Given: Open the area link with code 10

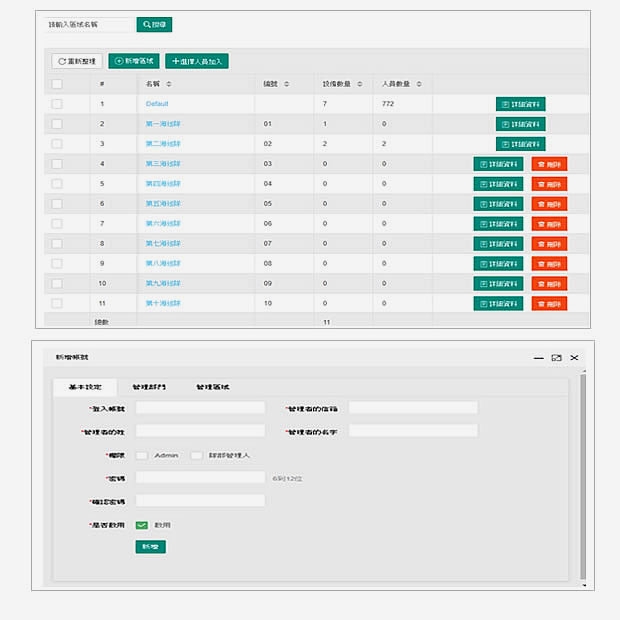Looking at the screenshot, I should [163, 303].
